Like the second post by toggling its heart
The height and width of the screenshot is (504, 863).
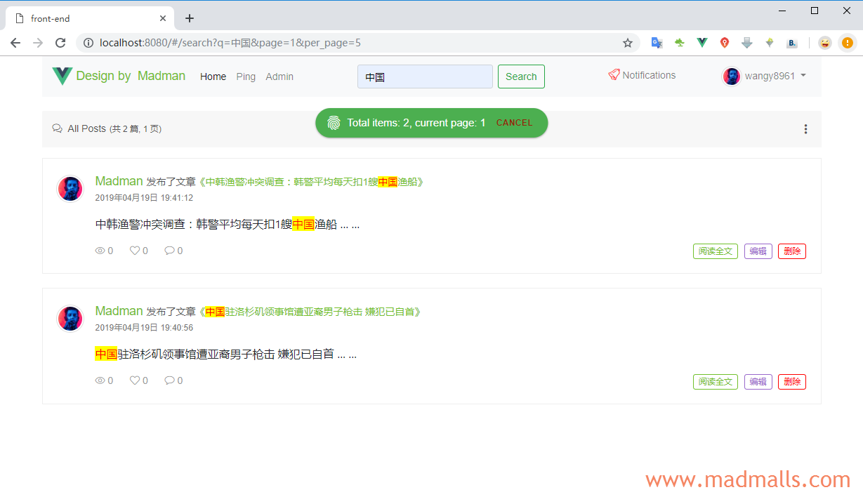pyautogui.click(x=133, y=380)
